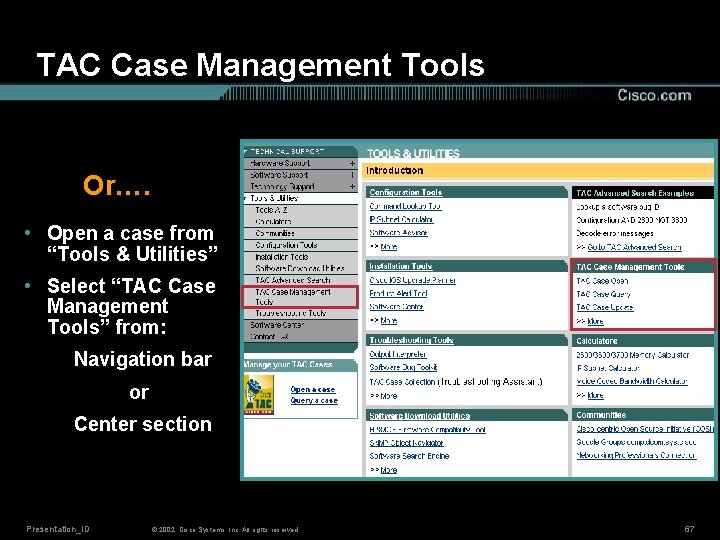720x540 pixels.
Task: Select Installation Tools in the sidebar
Action: [x=281, y=257]
